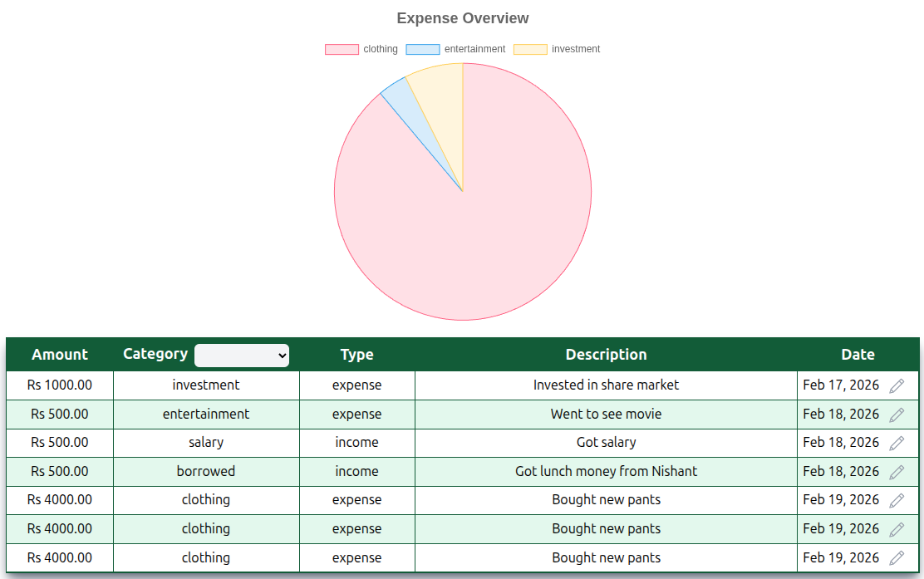
Task: Select the "Rs 1000.00" amount cell
Action: [x=60, y=385]
